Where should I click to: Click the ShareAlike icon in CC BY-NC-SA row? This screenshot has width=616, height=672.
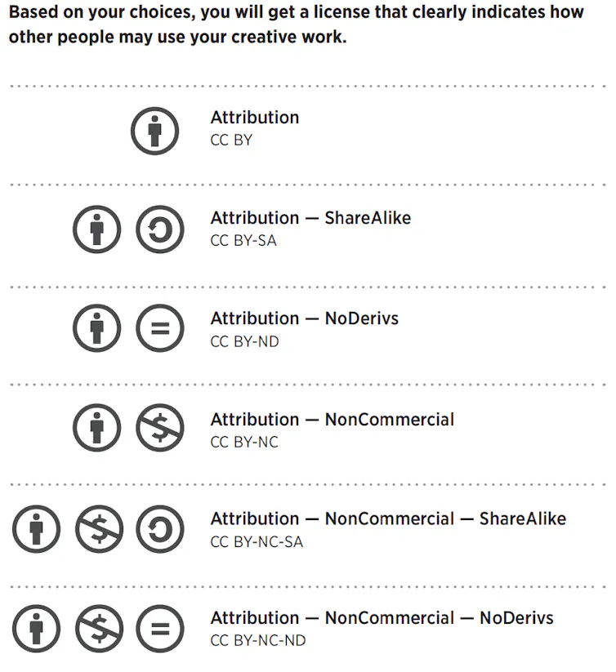[160, 529]
